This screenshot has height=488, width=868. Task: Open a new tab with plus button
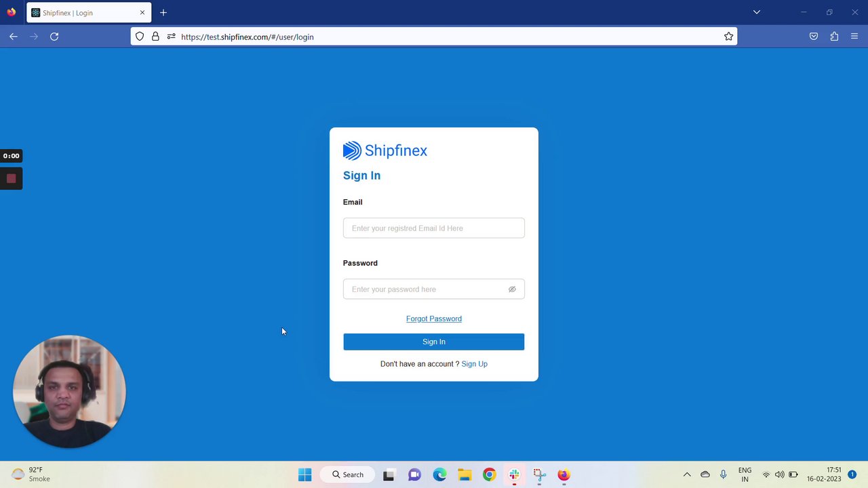pyautogui.click(x=163, y=12)
